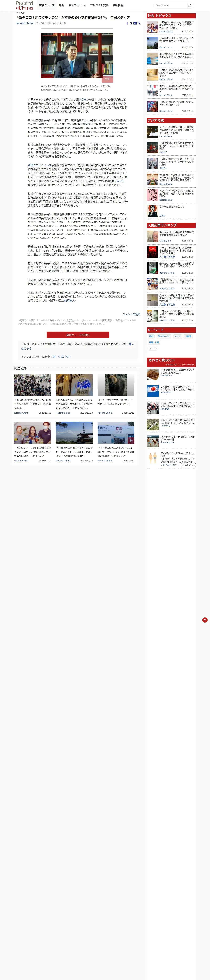Screen dimensions: 210x980
Task: Click the search magnifier icon
Action: (x=190, y=5)
